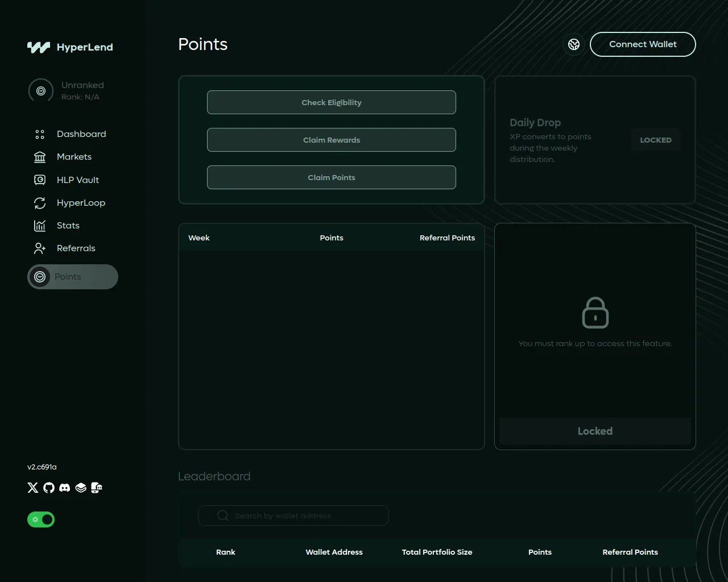
Task: Click the Dashboard four-dots icon
Action: click(40, 134)
